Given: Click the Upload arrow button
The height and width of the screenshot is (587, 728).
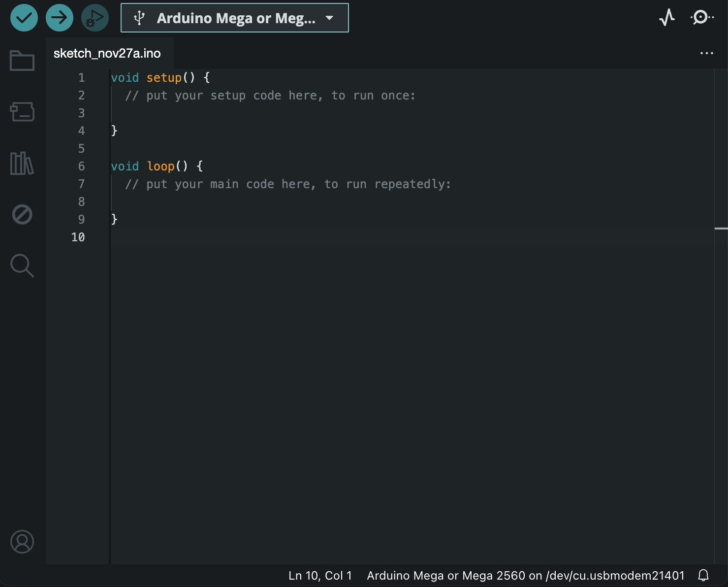Looking at the screenshot, I should (60, 18).
